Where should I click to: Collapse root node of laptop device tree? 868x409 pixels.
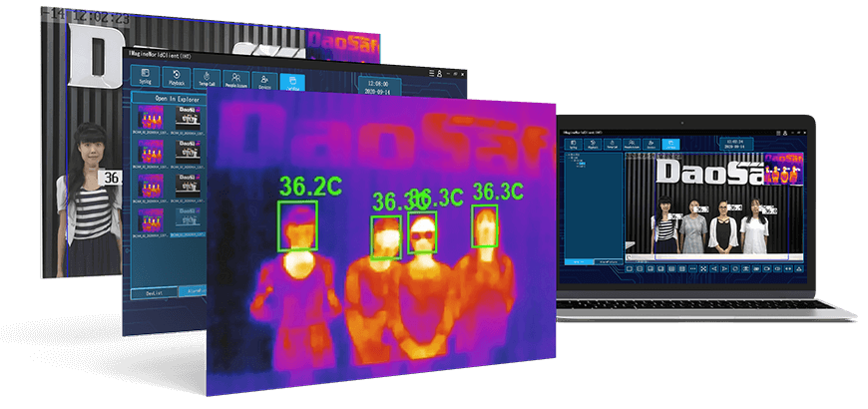[x=569, y=155]
